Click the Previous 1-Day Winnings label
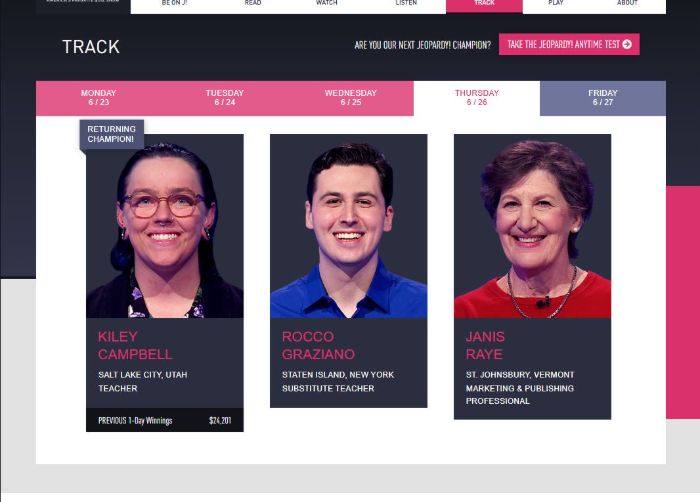Image resolution: width=700 pixels, height=502 pixels. coord(135,420)
